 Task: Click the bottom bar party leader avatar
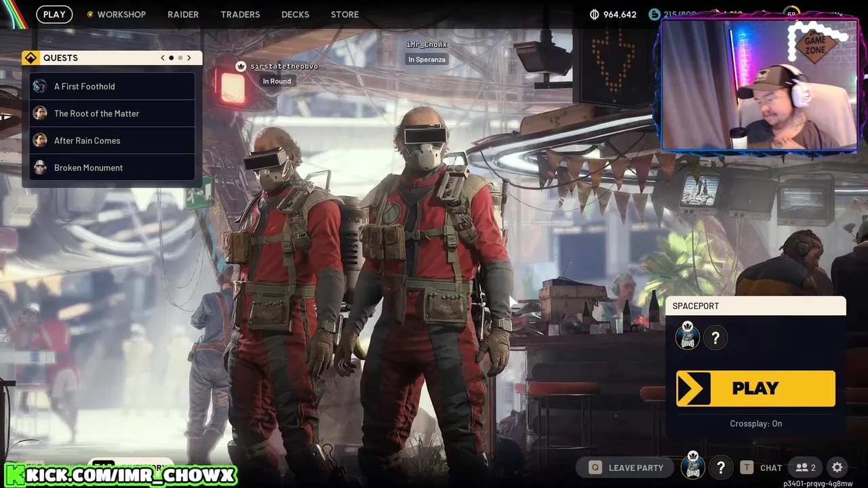click(692, 466)
